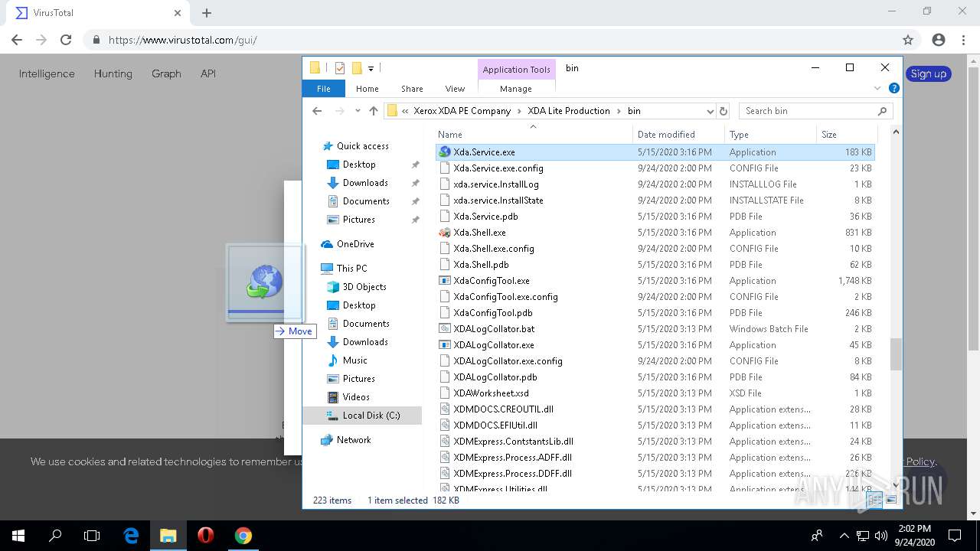Expand folders after XDA Lite Production

click(619, 111)
